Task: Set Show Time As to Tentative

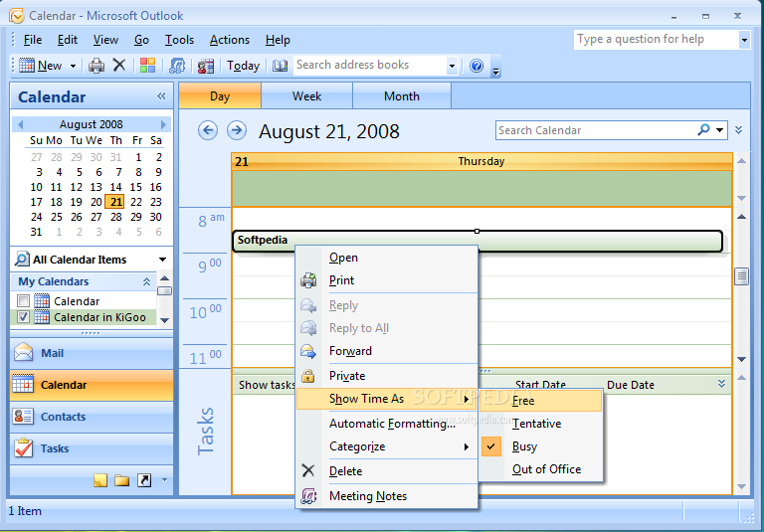Action: click(x=541, y=424)
